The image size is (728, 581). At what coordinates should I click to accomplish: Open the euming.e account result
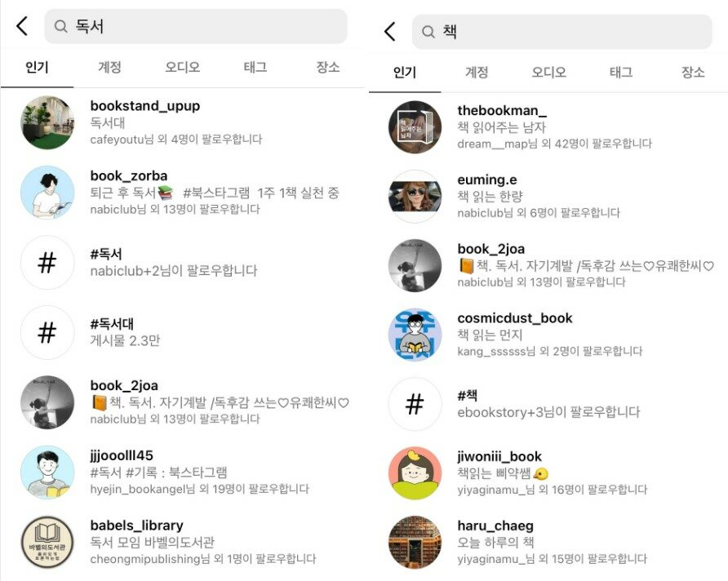548,196
